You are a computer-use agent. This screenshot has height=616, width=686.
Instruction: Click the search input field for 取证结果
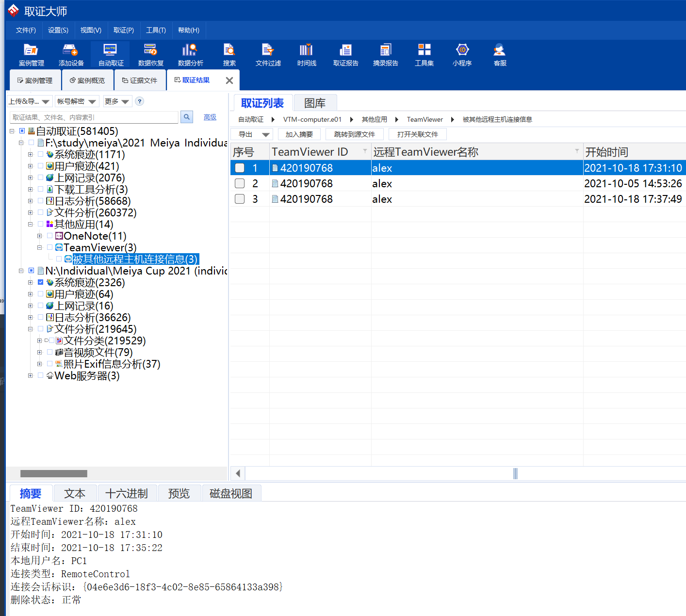94,117
